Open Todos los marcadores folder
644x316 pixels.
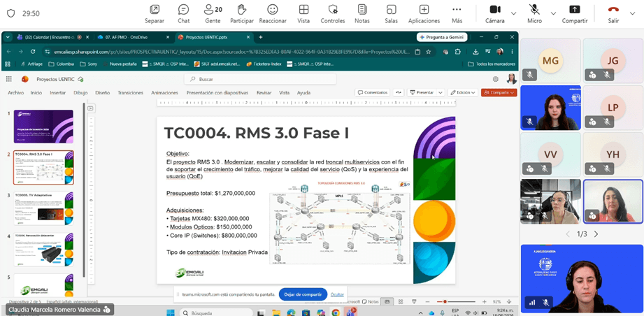[492, 64]
